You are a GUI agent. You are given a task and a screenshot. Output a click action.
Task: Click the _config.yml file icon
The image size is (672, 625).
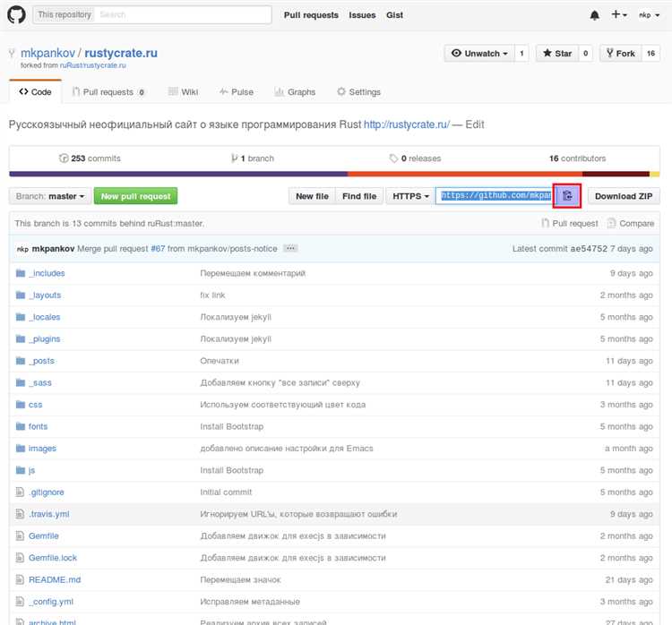[20, 601]
